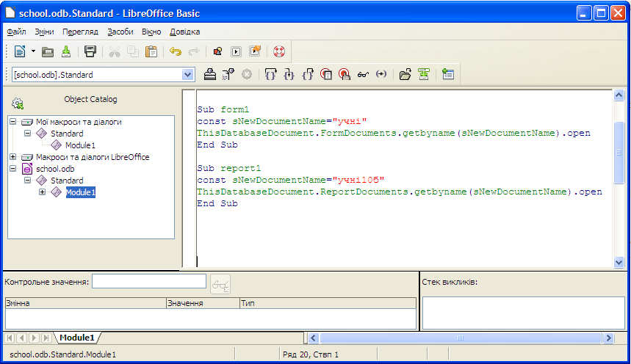Screen dimensions: 631x364
Task: Click the Paste clipboard icon
Action: point(151,51)
